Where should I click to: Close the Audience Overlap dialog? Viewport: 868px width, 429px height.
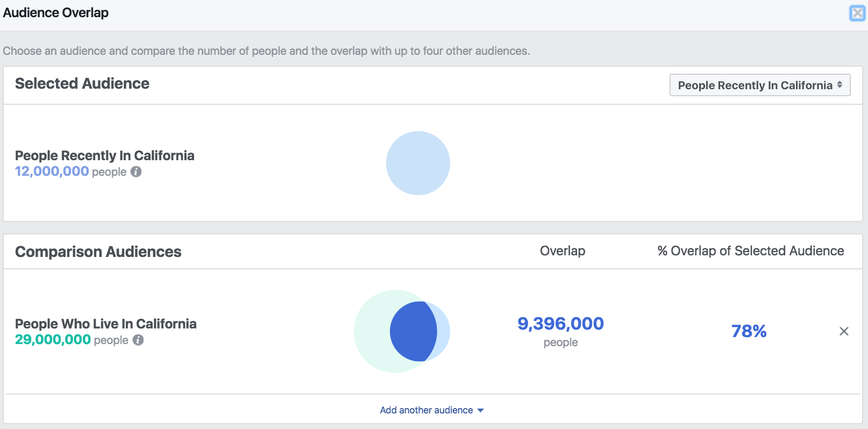pyautogui.click(x=857, y=13)
